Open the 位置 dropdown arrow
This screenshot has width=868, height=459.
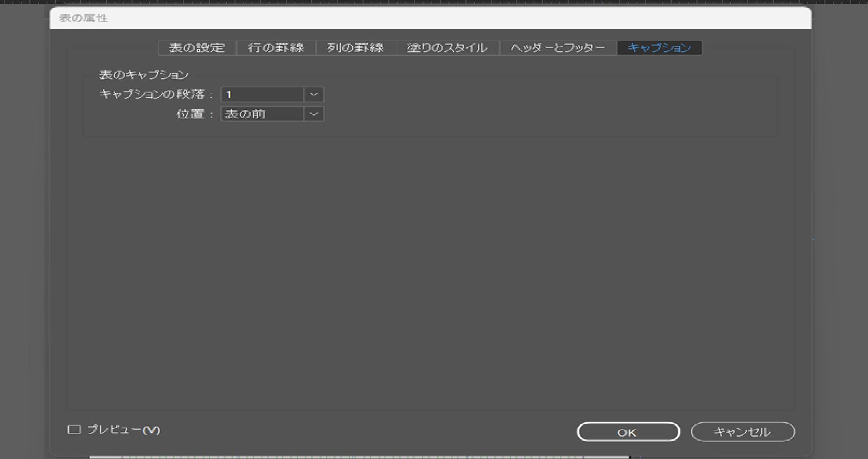(x=314, y=114)
